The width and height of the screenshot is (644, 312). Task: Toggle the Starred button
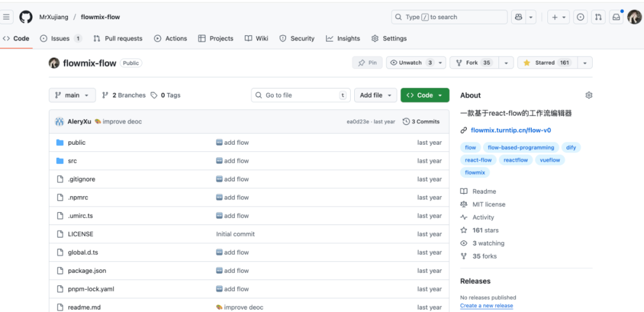click(547, 63)
